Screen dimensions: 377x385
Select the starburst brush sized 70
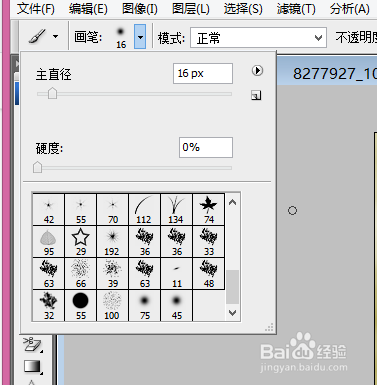coord(113,210)
